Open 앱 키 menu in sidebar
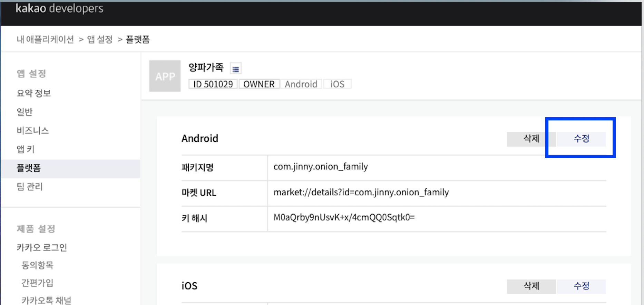644x305 pixels. click(x=26, y=149)
